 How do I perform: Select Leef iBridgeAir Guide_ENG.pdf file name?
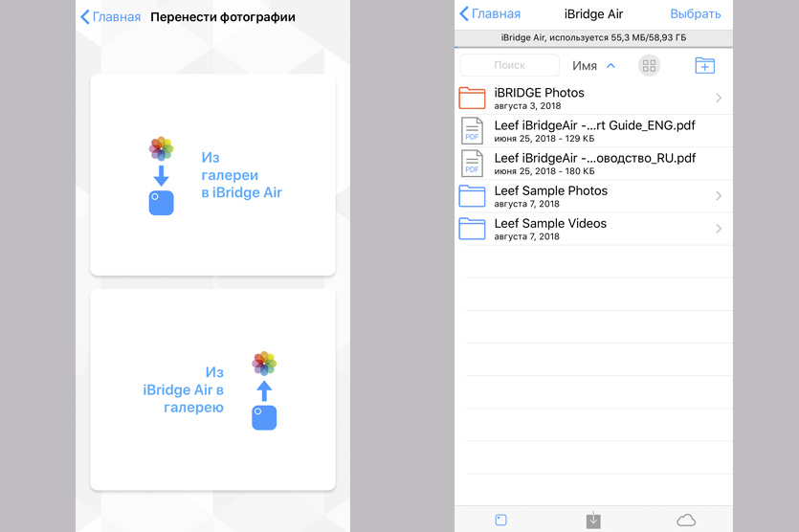tap(594, 125)
